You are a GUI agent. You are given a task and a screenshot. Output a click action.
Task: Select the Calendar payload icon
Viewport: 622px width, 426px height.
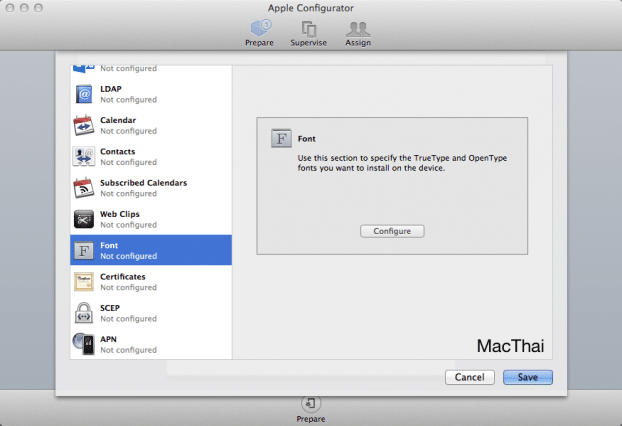(84, 125)
